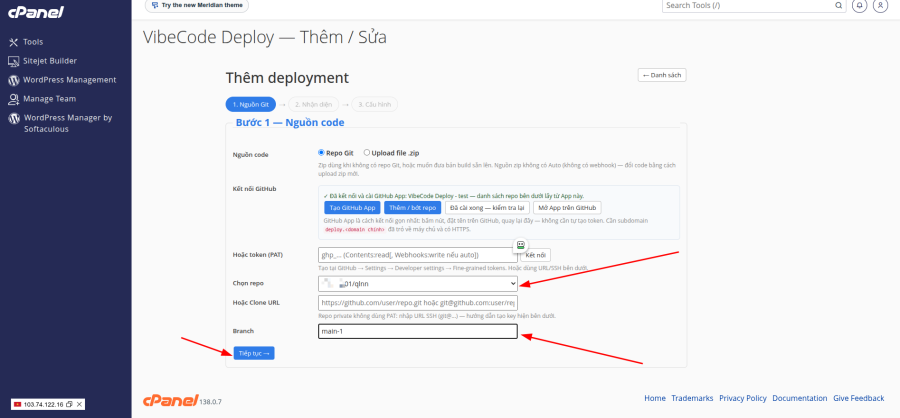Click the IP text 103.74.122.16

[x=44, y=405]
